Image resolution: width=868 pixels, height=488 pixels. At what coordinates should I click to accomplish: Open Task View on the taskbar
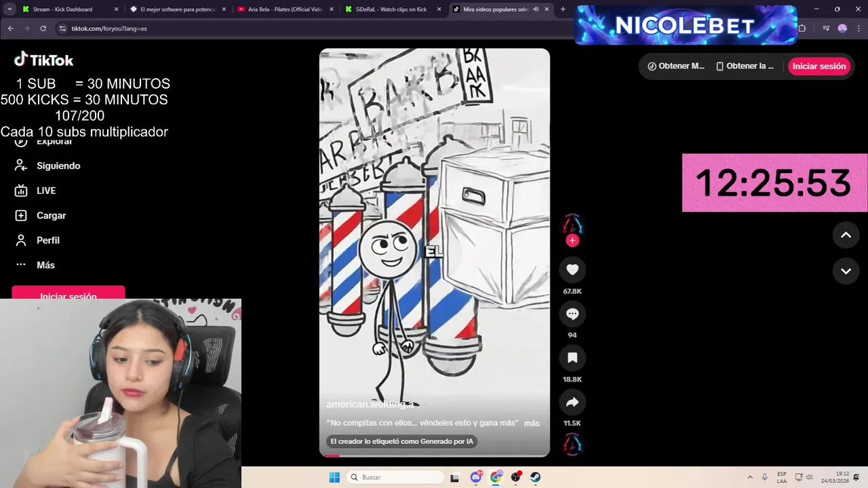(x=455, y=477)
